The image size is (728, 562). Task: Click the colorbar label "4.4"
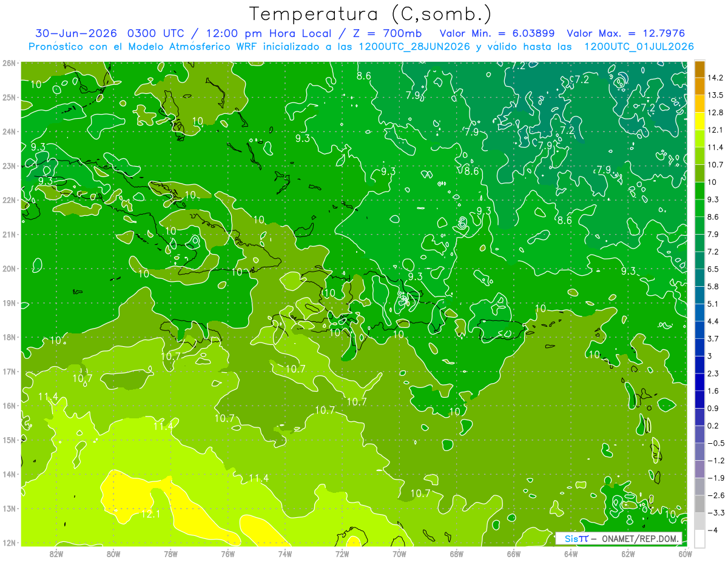[713, 321]
